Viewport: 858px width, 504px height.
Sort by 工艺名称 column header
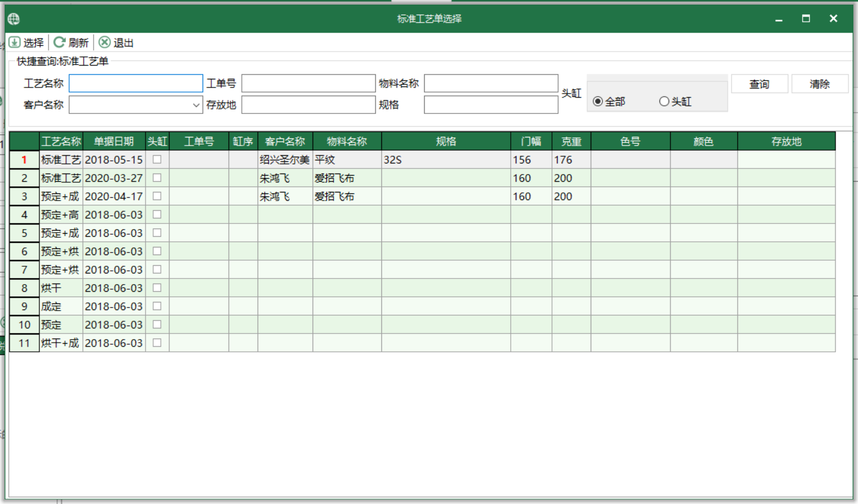(x=61, y=142)
